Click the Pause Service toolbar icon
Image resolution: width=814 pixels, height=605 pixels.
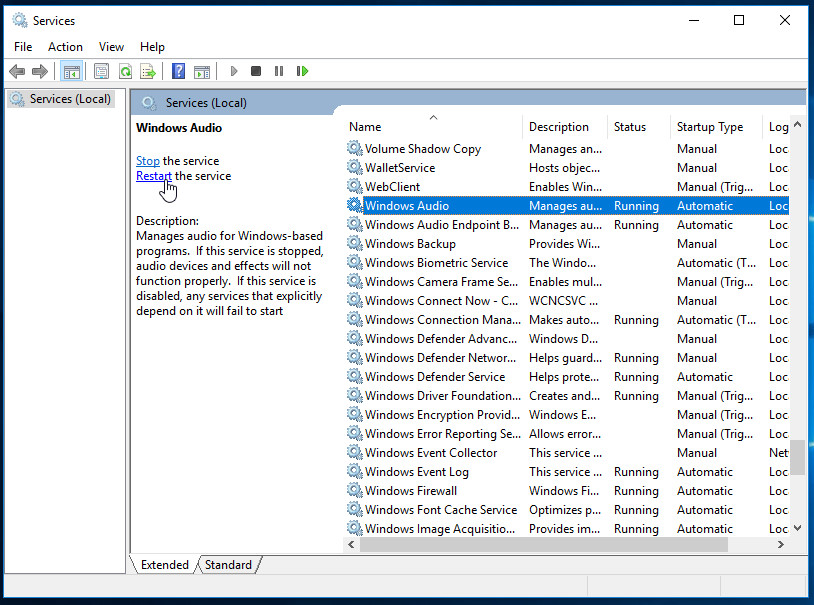279,71
